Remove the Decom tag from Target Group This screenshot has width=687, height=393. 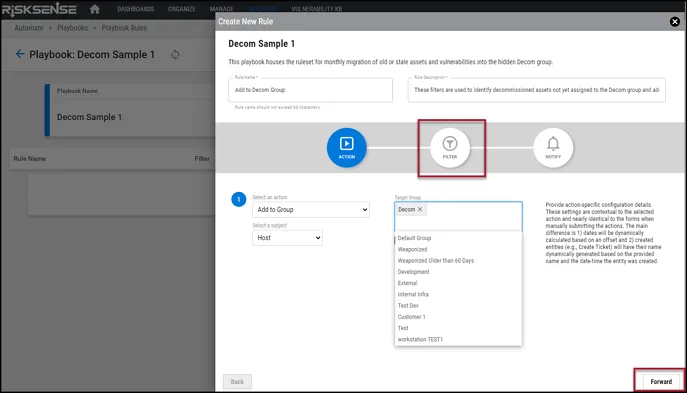pos(420,209)
